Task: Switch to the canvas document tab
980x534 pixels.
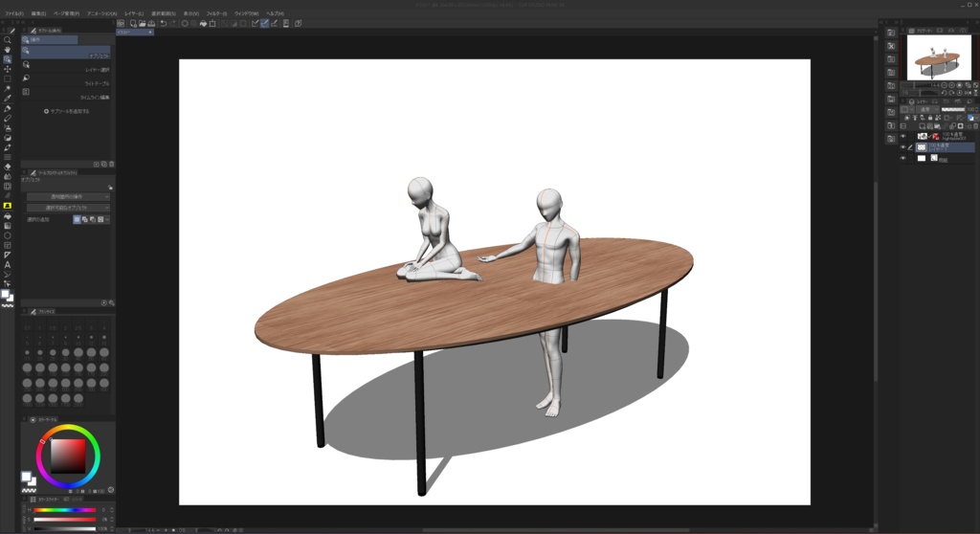Action: pyautogui.click(x=134, y=32)
